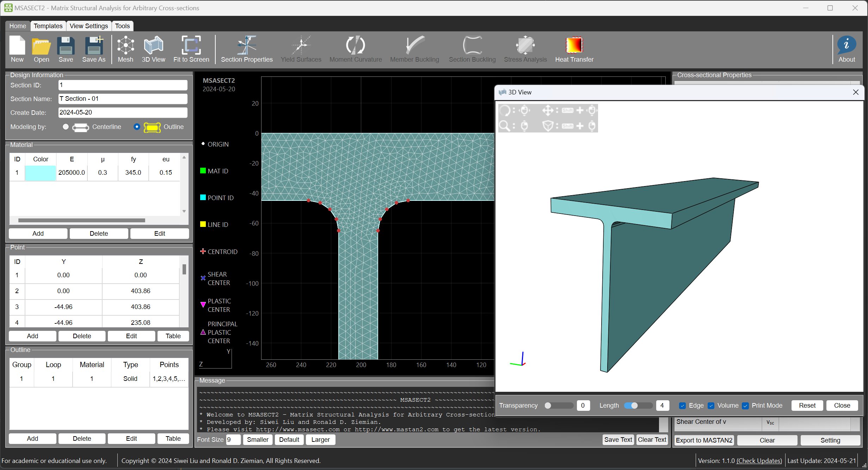Click Export to MASTAN2
Viewport: 868px width, 470px height.
704,440
